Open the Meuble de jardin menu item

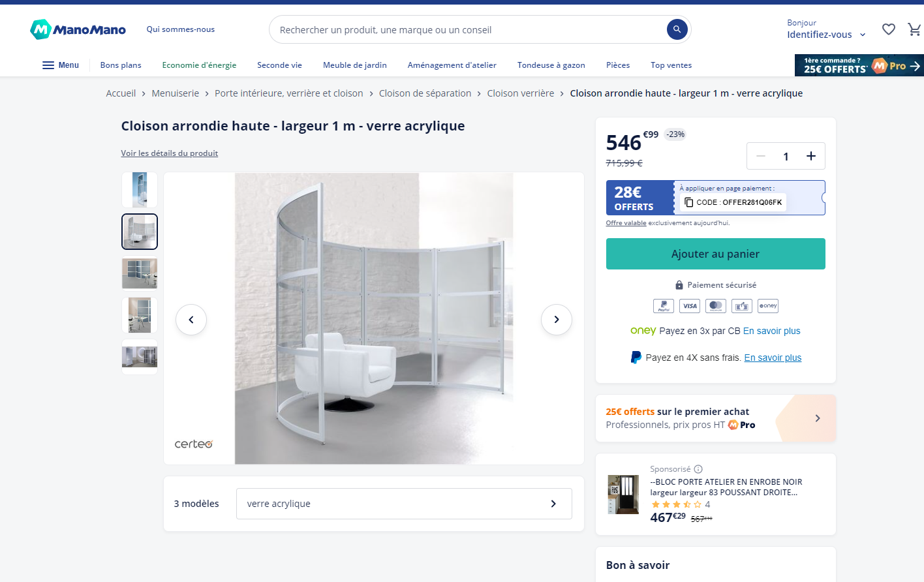point(355,65)
